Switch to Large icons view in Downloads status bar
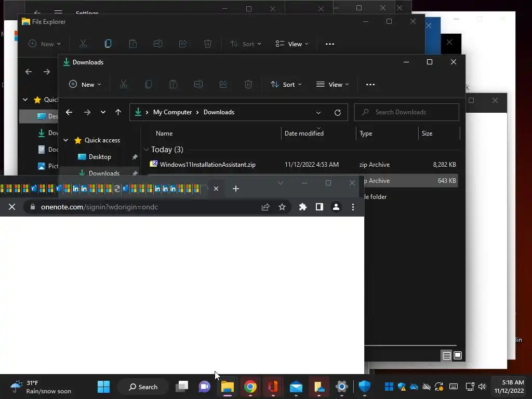532x399 pixels. tap(458, 355)
